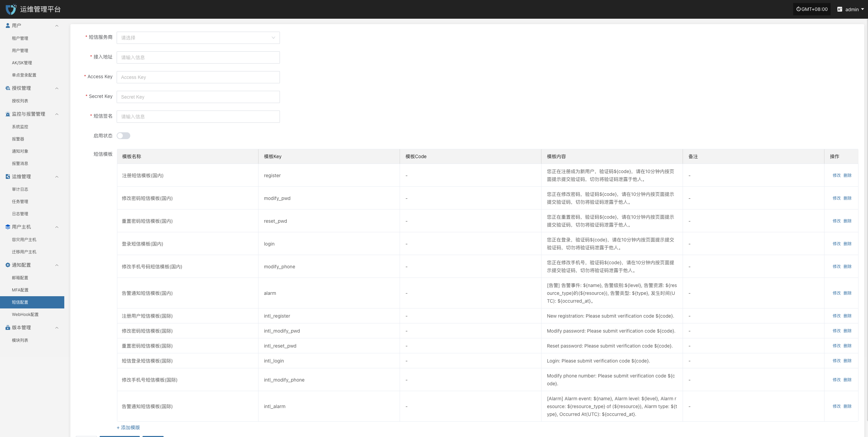Click the 通知配置 cog icon
868x437 pixels.
[x=8, y=265]
